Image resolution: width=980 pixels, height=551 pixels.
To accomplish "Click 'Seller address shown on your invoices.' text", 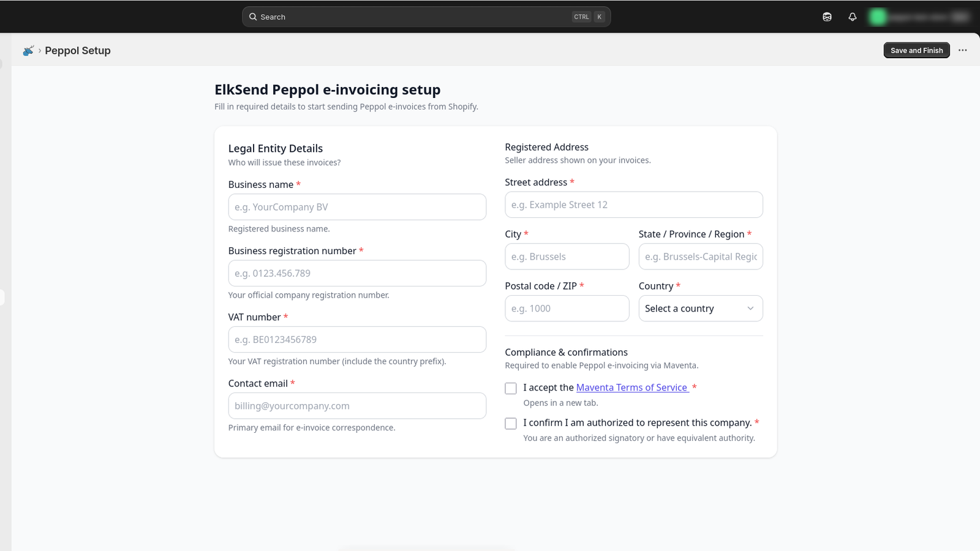I will [578, 160].
